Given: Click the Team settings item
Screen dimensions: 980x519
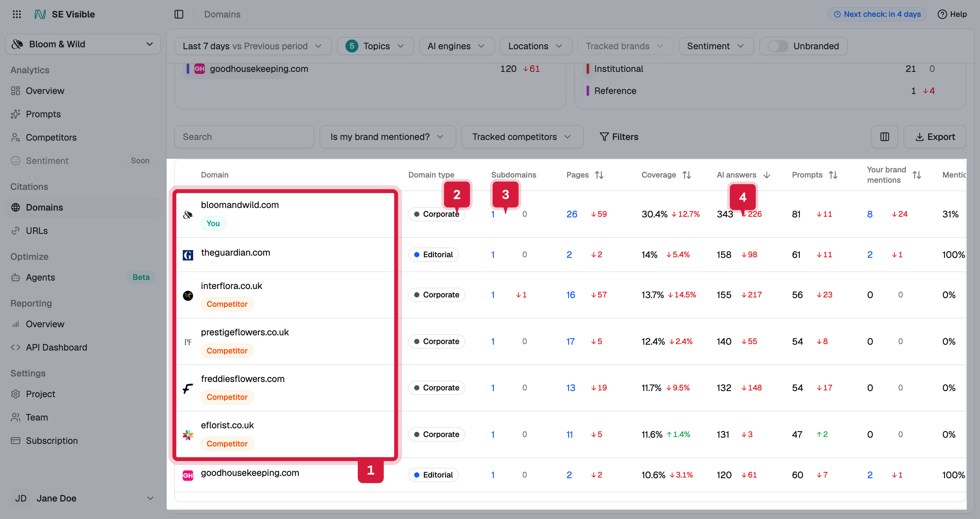Looking at the screenshot, I should click(37, 418).
